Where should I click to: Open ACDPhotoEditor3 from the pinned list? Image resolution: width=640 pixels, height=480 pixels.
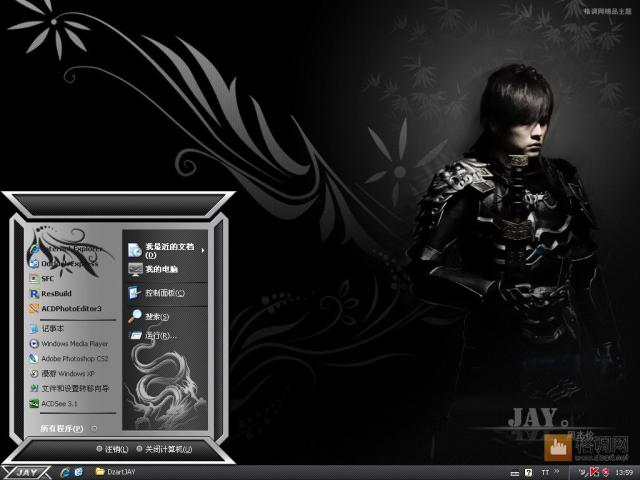(x=65, y=309)
